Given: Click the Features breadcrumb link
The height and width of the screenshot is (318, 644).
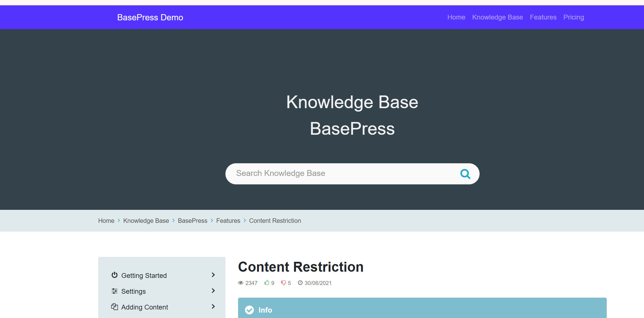Looking at the screenshot, I should coord(228,221).
